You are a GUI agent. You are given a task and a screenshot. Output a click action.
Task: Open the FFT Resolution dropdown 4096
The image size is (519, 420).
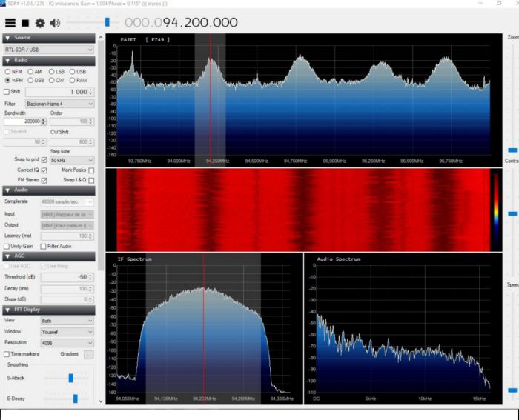coord(67,343)
